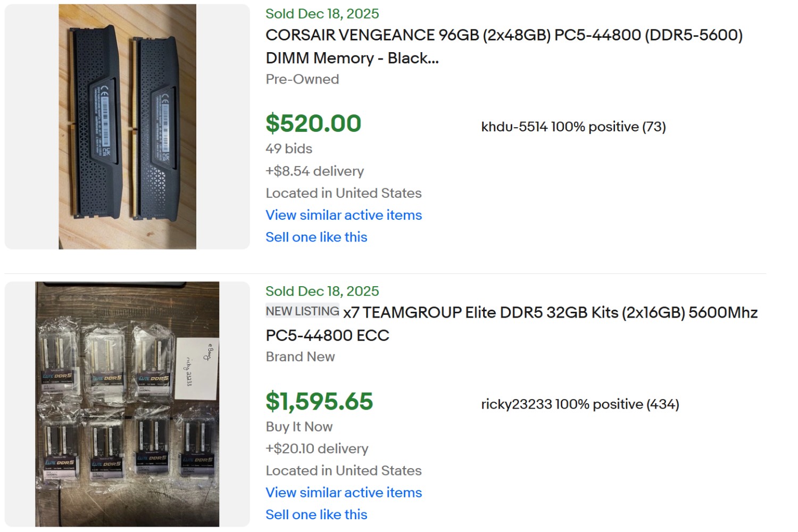
Task: Click the NEW LISTING badge
Action: 301,311
